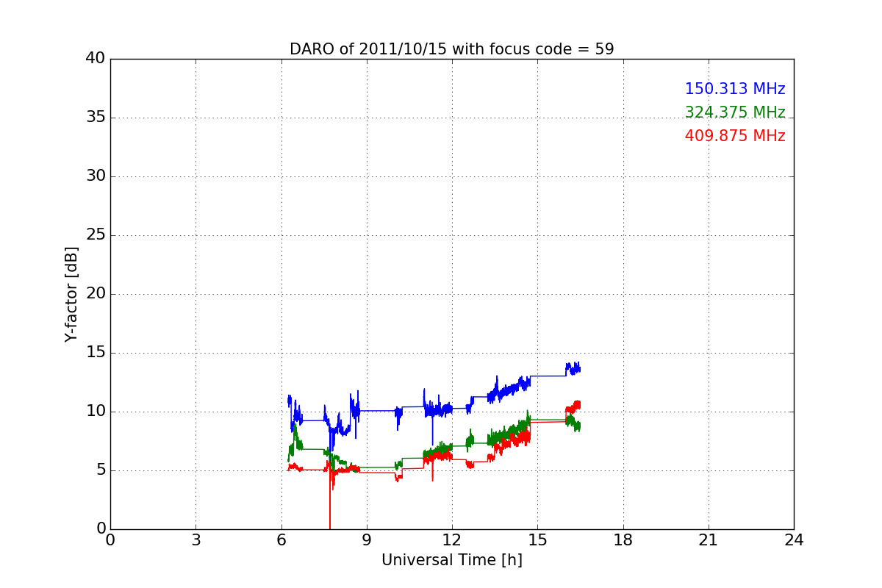Viewport: 882px width, 588px height.
Task: Click the y-axis tick label 35
Action: point(96,117)
